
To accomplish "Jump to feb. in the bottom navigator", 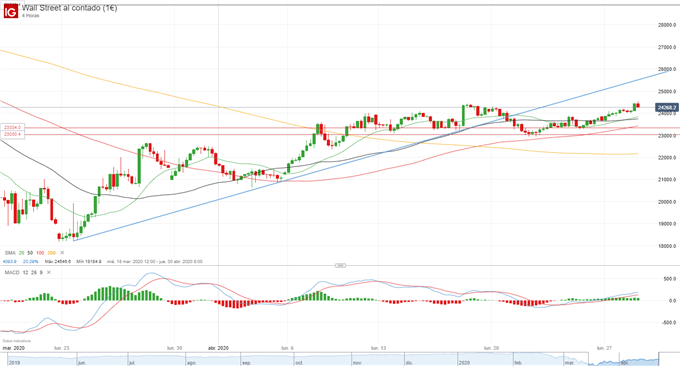I will [x=518, y=363].
